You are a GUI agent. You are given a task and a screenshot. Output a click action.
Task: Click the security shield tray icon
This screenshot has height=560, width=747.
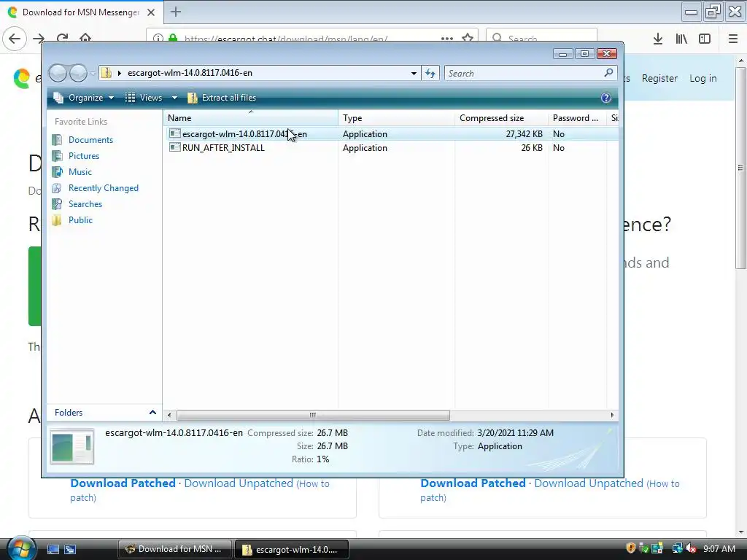(630, 548)
